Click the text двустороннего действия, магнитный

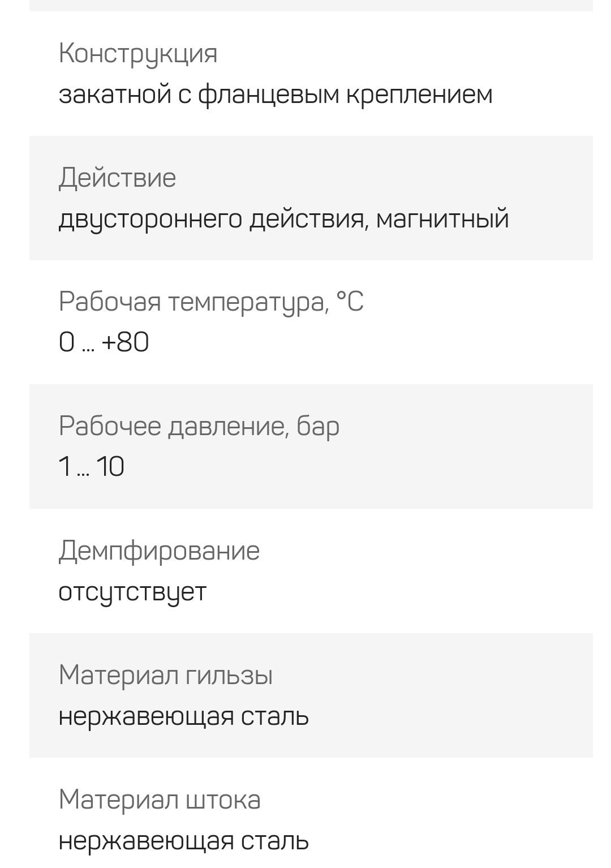coord(283,219)
